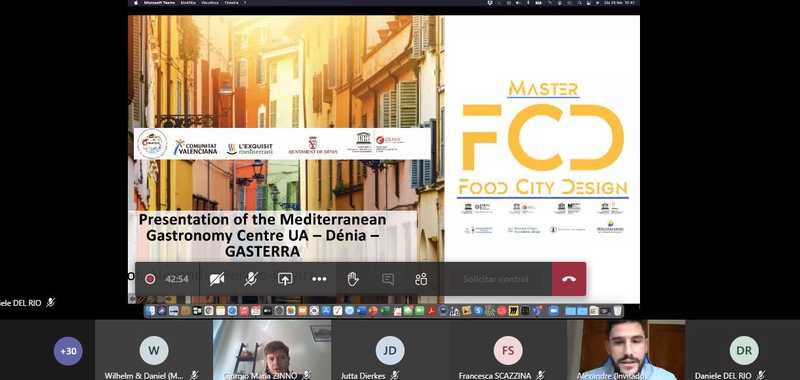Click the red recording indicator dot
Image resolution: width=800 pixels, height=380 pixels.
pos(150,279)
